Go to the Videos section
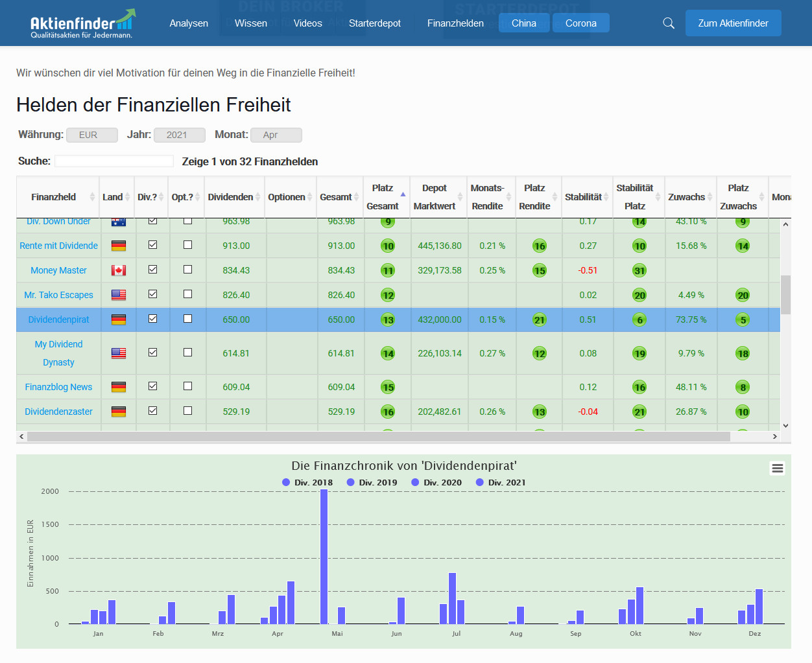The width and height of the screenshot is (812, 663). pos(308,23)
